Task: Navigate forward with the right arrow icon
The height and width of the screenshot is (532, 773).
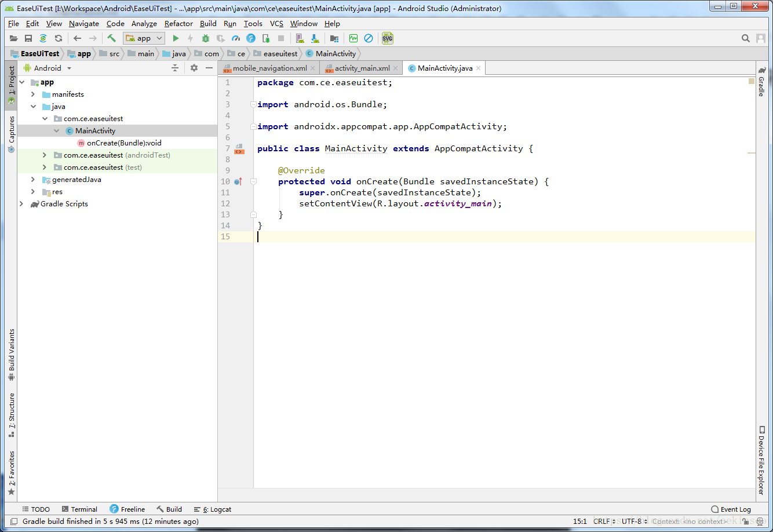Action: click(x=93, y=38)
